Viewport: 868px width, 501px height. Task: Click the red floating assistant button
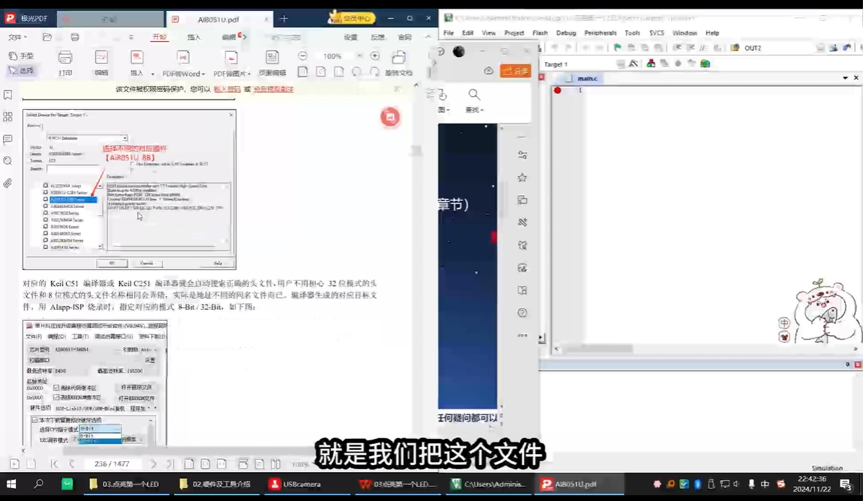point(390,117)
